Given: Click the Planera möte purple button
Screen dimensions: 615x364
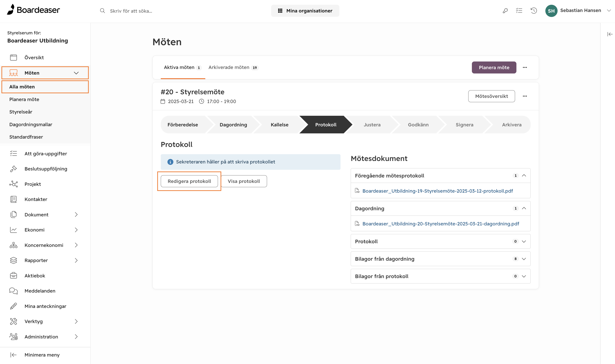Looking at the screenshot, I should point(494,67).
